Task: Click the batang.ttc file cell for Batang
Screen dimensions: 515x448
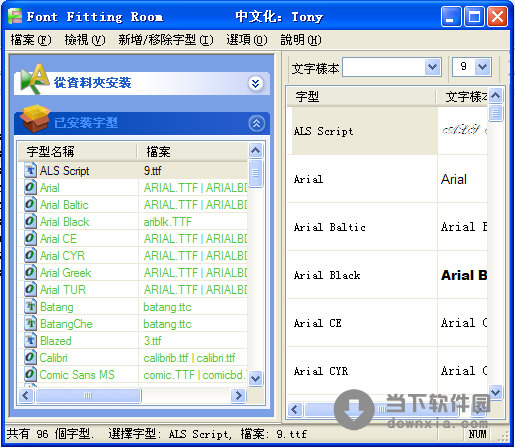Action: click(167, 307)
